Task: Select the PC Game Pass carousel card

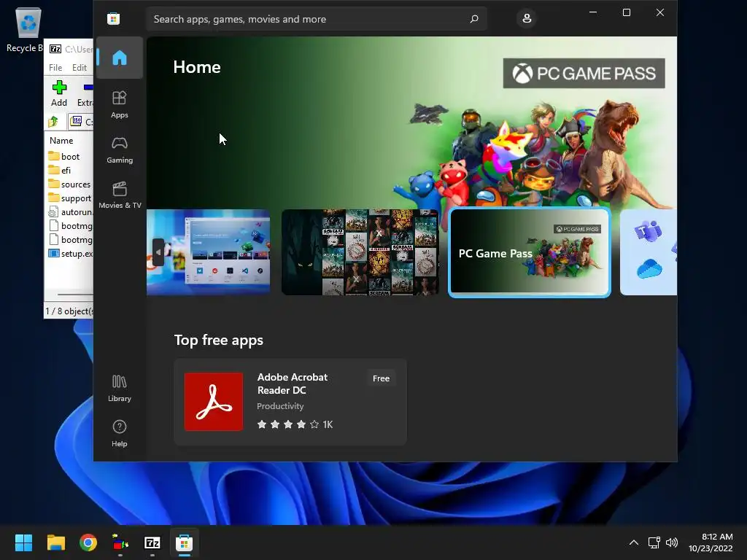Action: [530, 253]
